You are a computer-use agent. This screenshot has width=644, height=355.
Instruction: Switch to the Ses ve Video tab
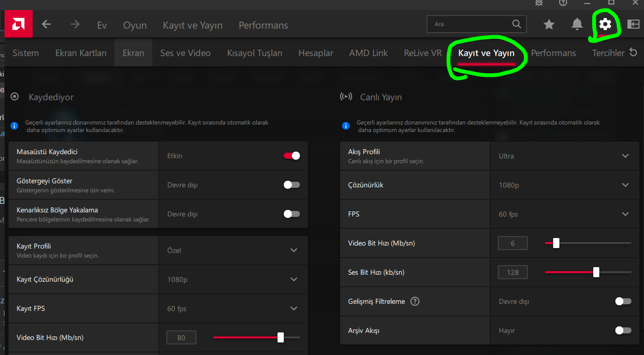pos(185,53)
